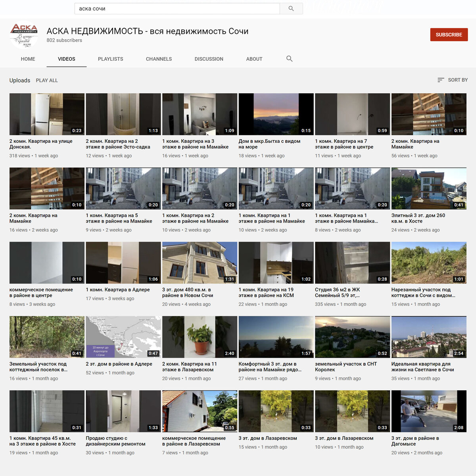
Task: Open thumbnail of Лазаревское house with 10 views
Action: 353,411
